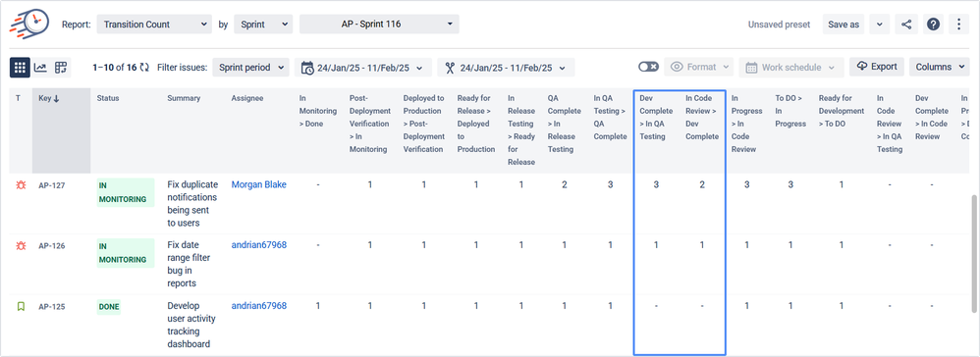Click the vertical scrollbar on the table

tap(973, 253)
